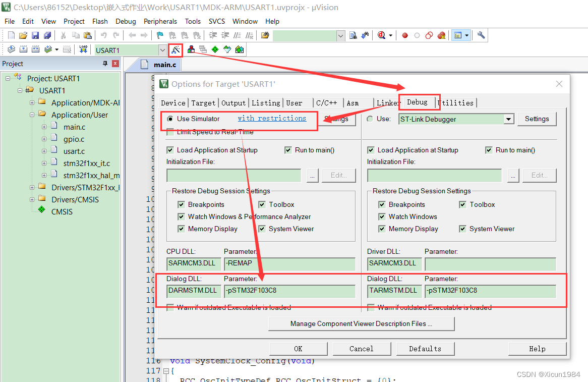
Task: Open the Peripherals menu
Action: click(160, 21)
